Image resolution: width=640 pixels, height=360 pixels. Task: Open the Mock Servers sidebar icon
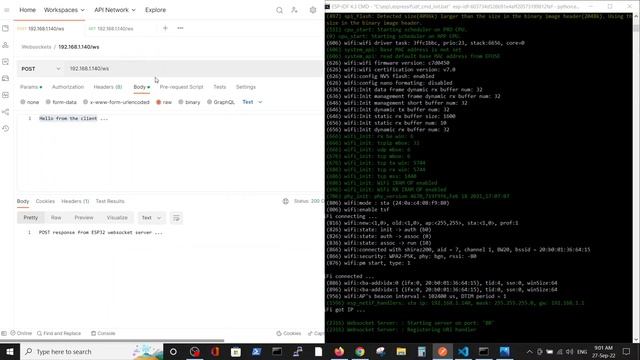pyautogui.click(x=5, y=78)
